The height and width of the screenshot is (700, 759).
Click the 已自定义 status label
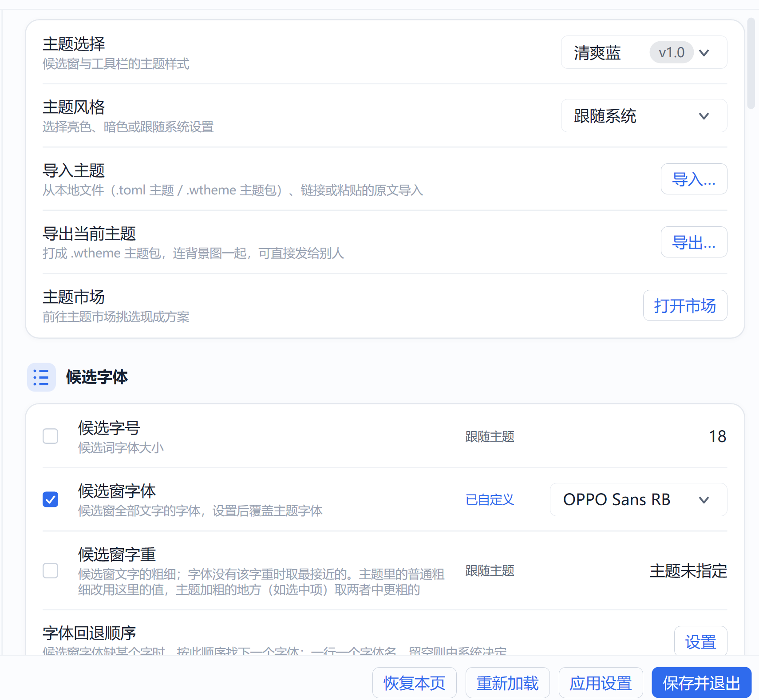click(x=490, y=500)
